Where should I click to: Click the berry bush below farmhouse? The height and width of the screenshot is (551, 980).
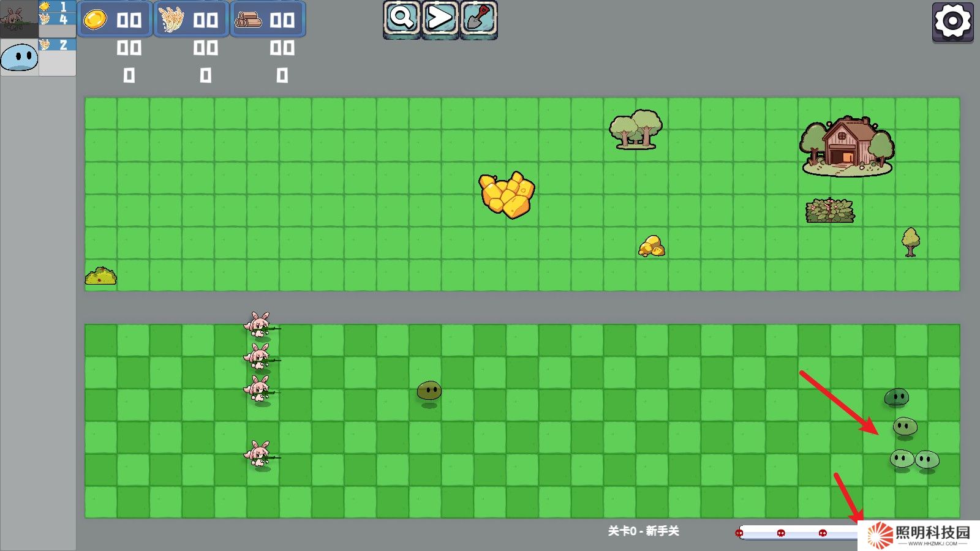click(x=829, y=211)
